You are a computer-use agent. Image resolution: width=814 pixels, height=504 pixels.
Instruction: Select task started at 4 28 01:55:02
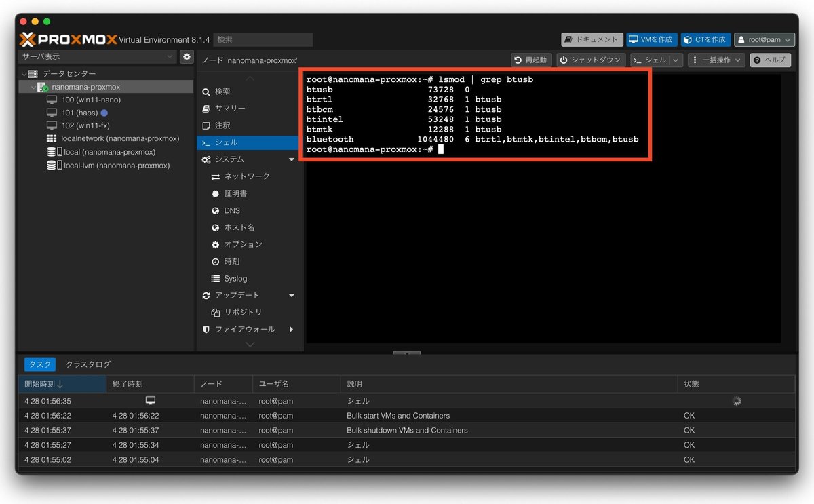(407, 459)
